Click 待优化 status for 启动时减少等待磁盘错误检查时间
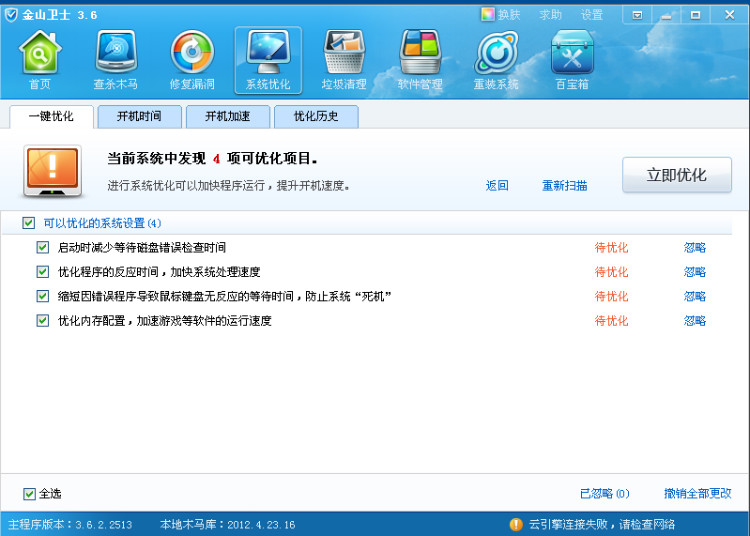 (x=611, y=248)
